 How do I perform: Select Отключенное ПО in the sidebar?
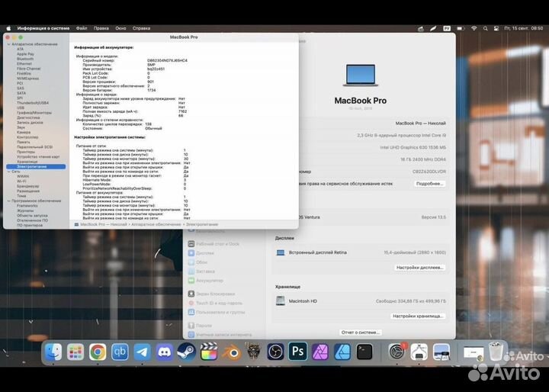tap(33, 220)
